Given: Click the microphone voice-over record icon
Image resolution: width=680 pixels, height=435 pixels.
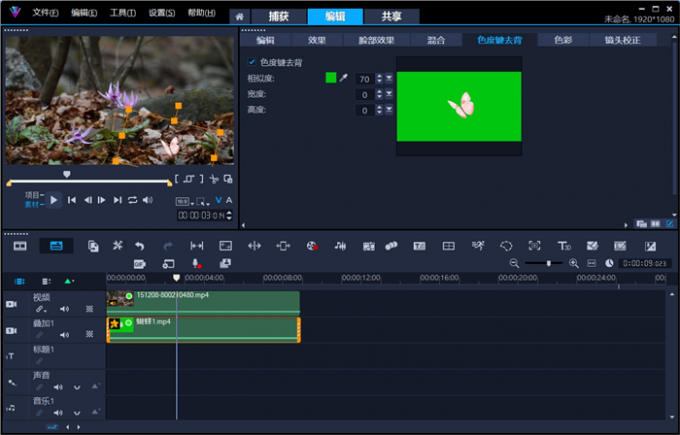Looking at the screenshot, I should pos(196,264).
